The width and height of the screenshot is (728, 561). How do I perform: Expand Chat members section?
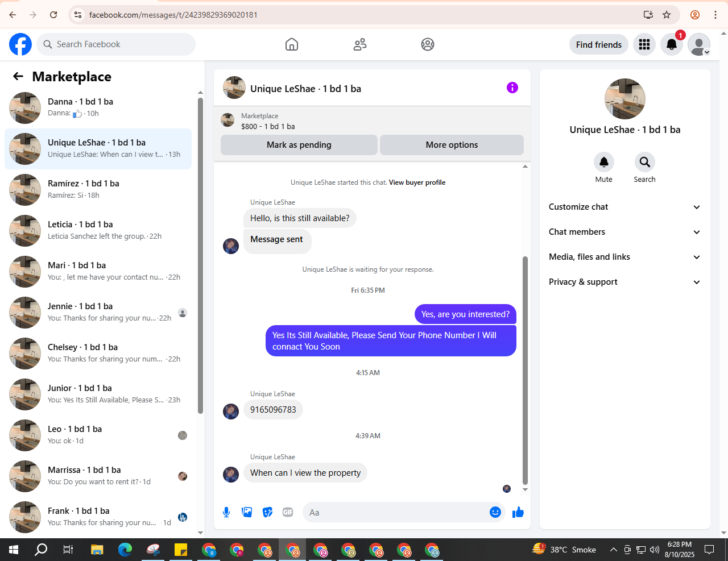point(624,232)
